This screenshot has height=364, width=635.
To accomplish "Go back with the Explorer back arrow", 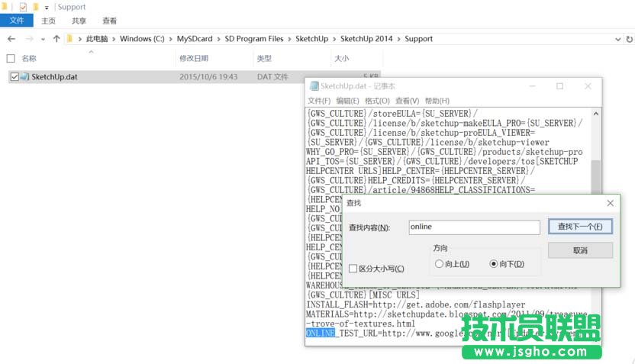I will click(11, 39).
